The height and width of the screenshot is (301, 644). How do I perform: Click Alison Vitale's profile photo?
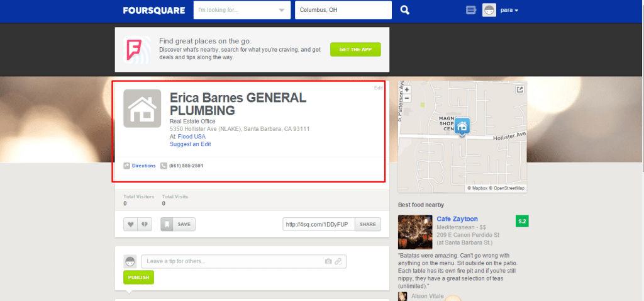(x=402, y=297)
